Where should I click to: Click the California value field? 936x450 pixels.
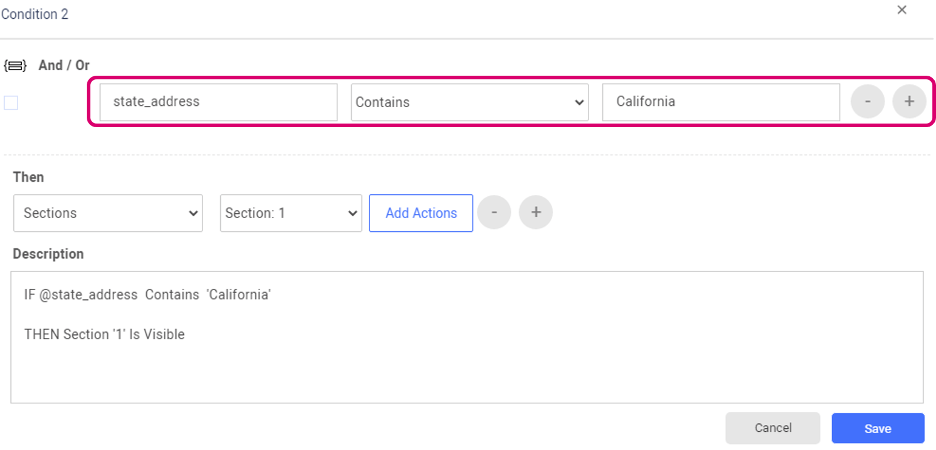[720, 102]
